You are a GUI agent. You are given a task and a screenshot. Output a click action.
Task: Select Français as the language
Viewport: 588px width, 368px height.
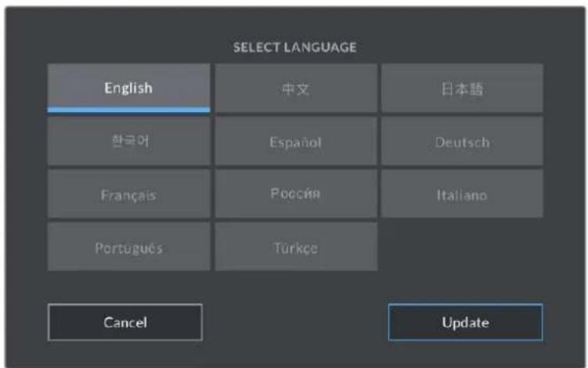click(128, 194)
